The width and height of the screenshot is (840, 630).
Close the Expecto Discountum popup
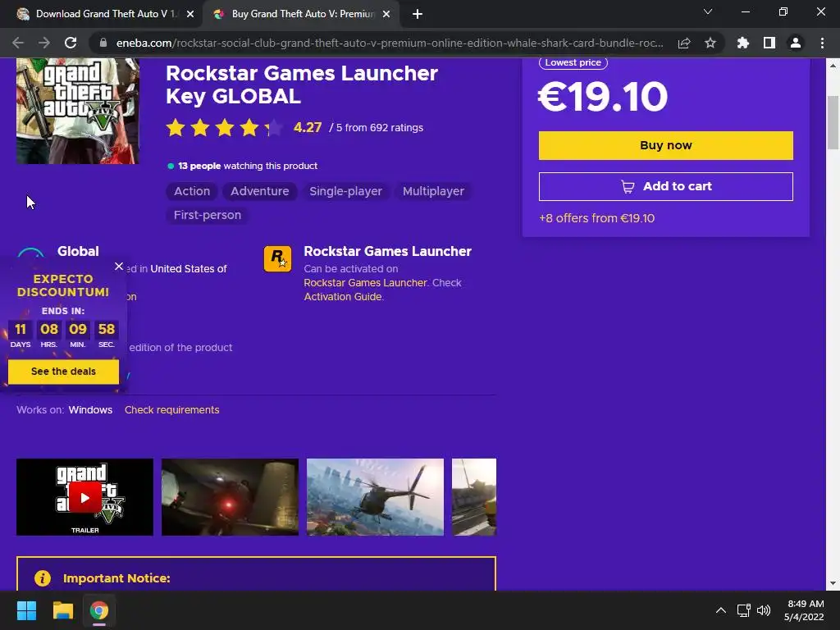[x=119, y=267]
